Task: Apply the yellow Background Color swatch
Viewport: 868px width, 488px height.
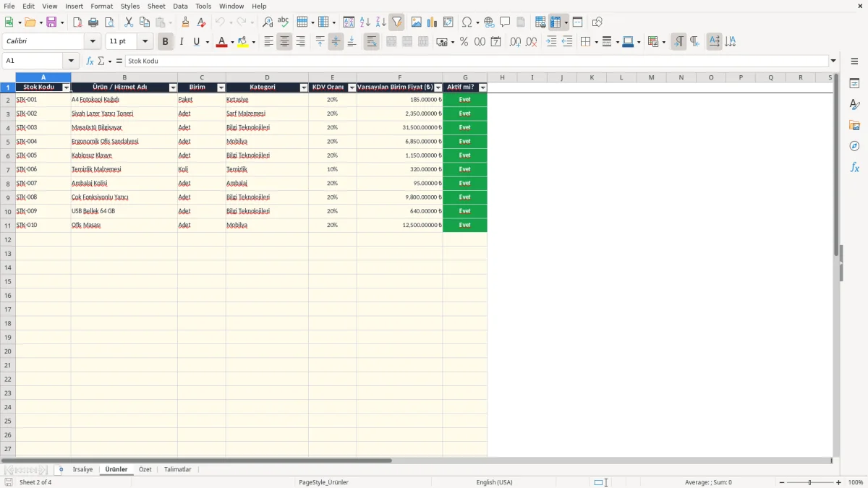Action: [x=243, y=42]
